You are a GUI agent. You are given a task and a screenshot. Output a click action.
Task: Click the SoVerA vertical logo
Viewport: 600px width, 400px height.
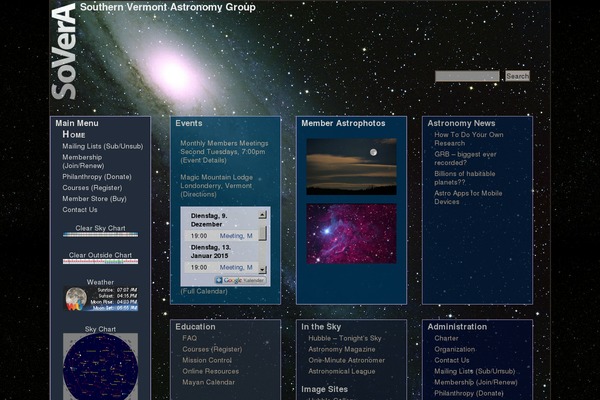[64, 51]
